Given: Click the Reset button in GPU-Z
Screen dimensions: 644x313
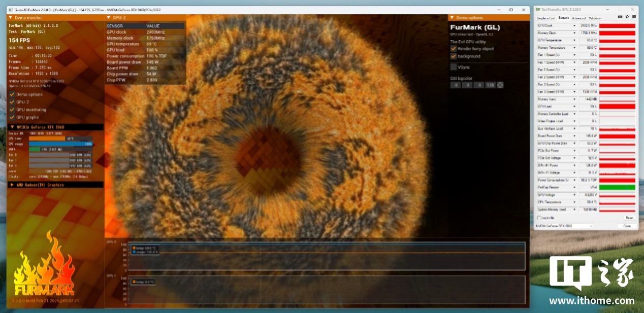Looking at the screenshot, I should (629, 218).
